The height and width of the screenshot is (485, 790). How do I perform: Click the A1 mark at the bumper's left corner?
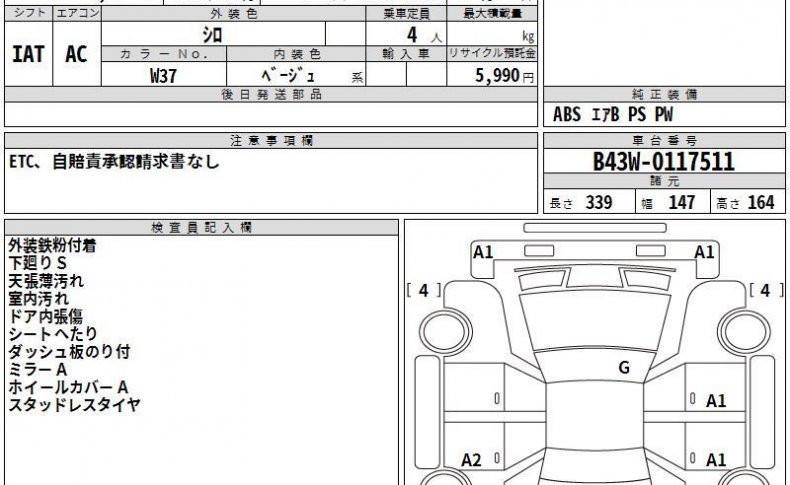(483, 252)
